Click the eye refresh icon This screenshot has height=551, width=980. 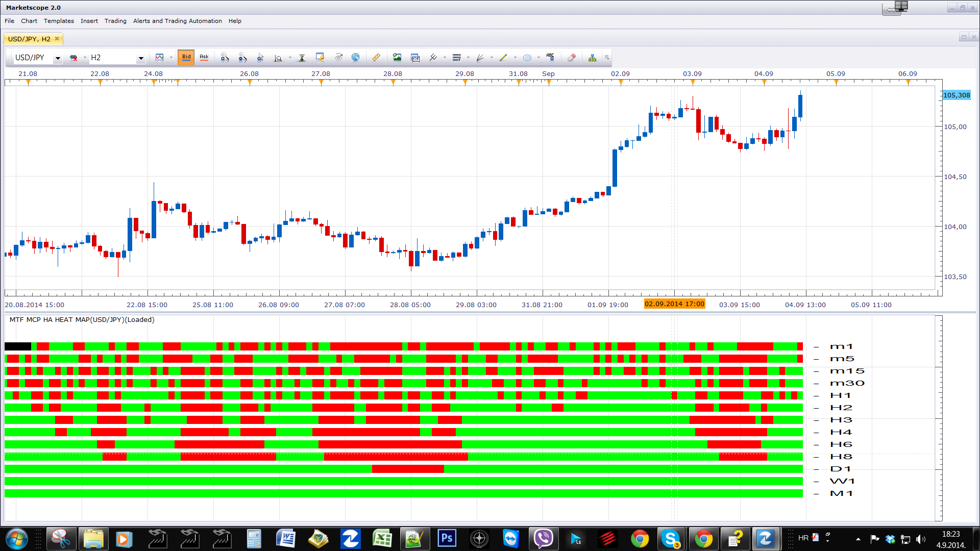(338, 58)
